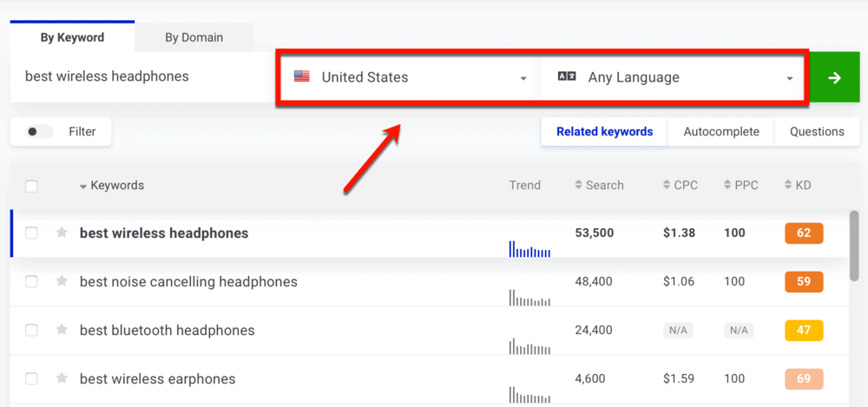Click the Trend column header
The height and width of the screenshot is (407, 868).
(525, 186)
